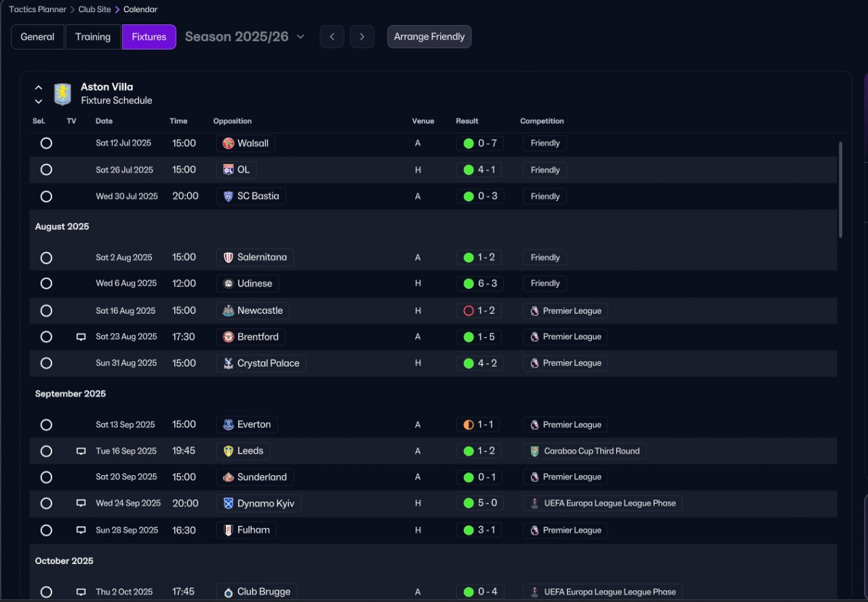Select the Fulham fixture radio button
Image resolution: width=868 pixels, height=602 pixels.
pyautogui.click(x=46, y=530)
